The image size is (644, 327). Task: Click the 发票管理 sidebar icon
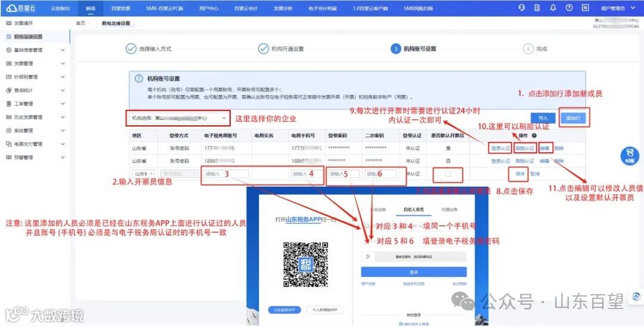[8, 64]
